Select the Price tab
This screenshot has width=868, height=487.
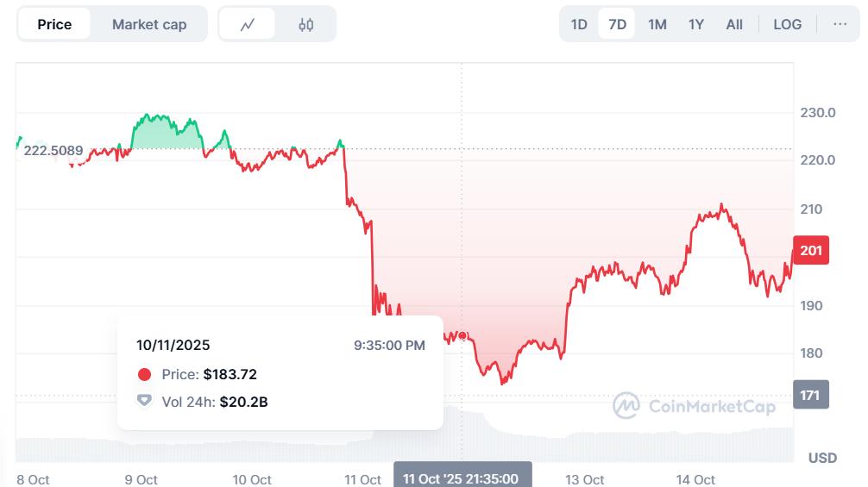tap(54, 24)
